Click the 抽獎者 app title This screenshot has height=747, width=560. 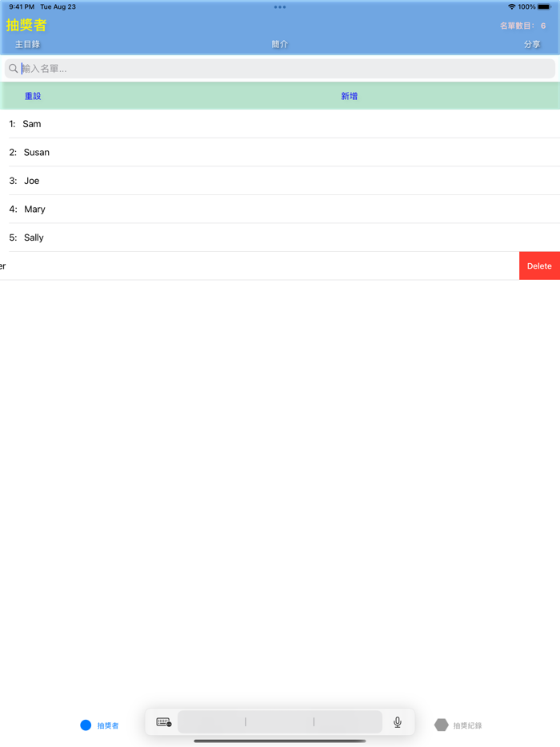[x=26, y=26]
